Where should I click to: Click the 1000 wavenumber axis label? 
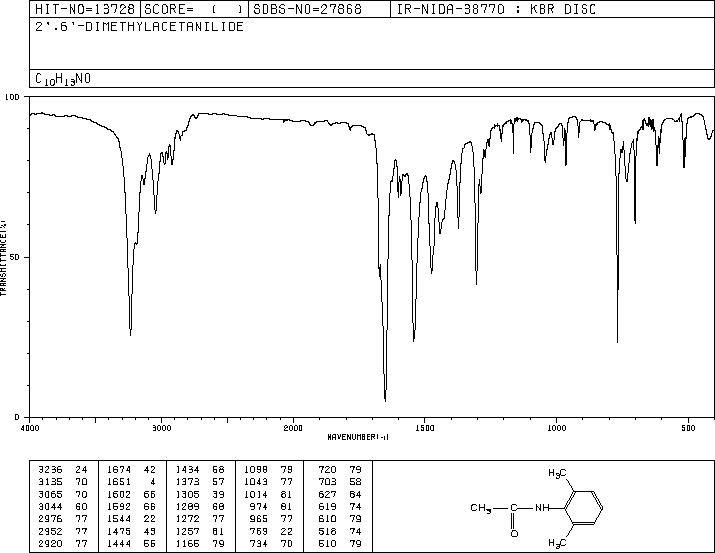[556, 428]
